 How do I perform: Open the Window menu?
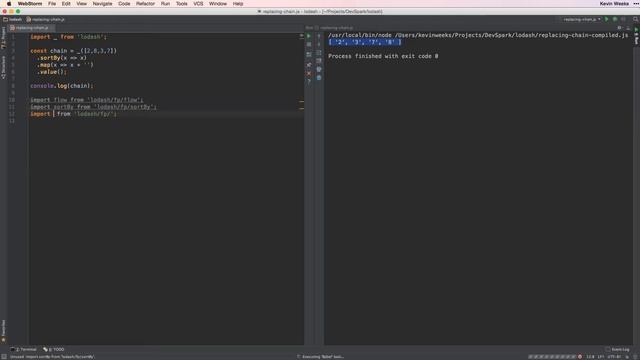click(x=218, y=4)
